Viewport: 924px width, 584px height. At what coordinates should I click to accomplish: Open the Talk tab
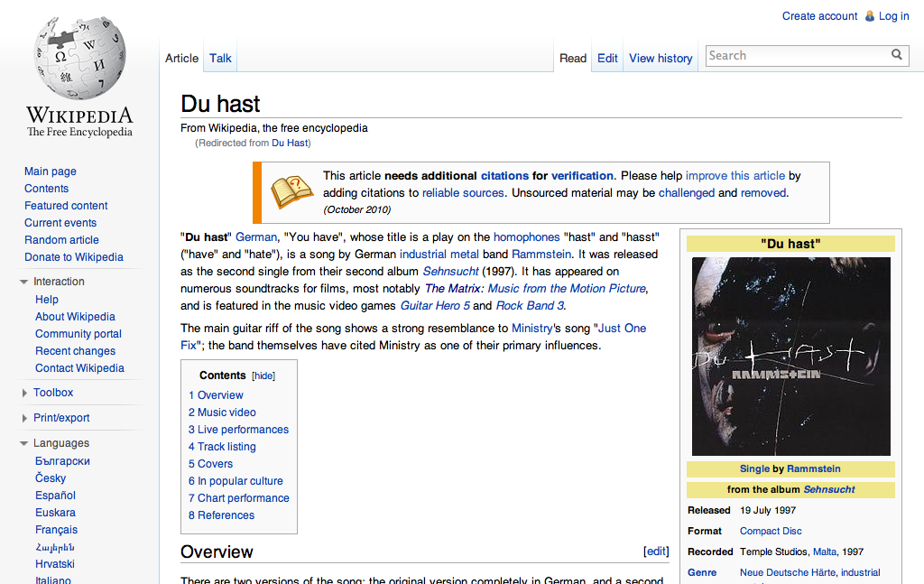(220, 59)
